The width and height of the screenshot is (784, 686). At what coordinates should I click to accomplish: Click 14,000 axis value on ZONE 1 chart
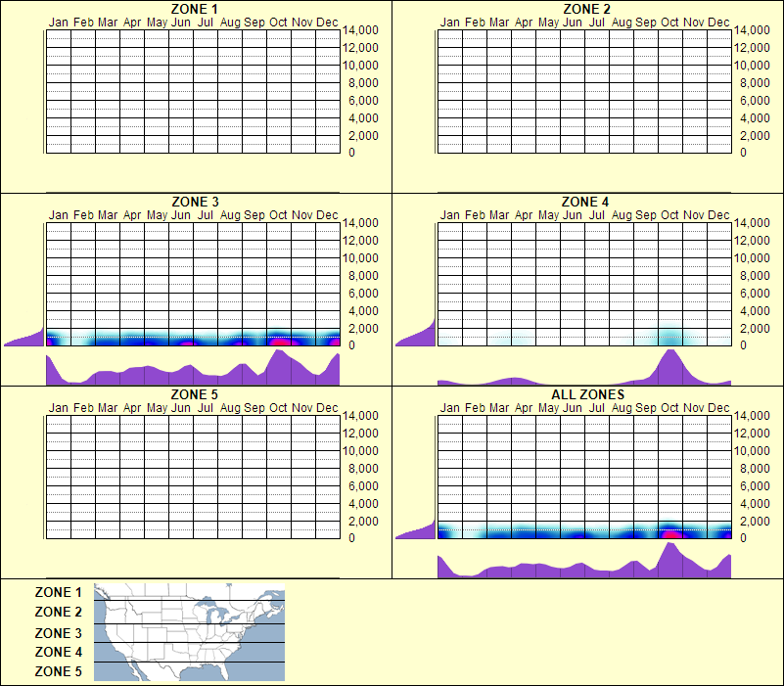click(x=360, y=30)
